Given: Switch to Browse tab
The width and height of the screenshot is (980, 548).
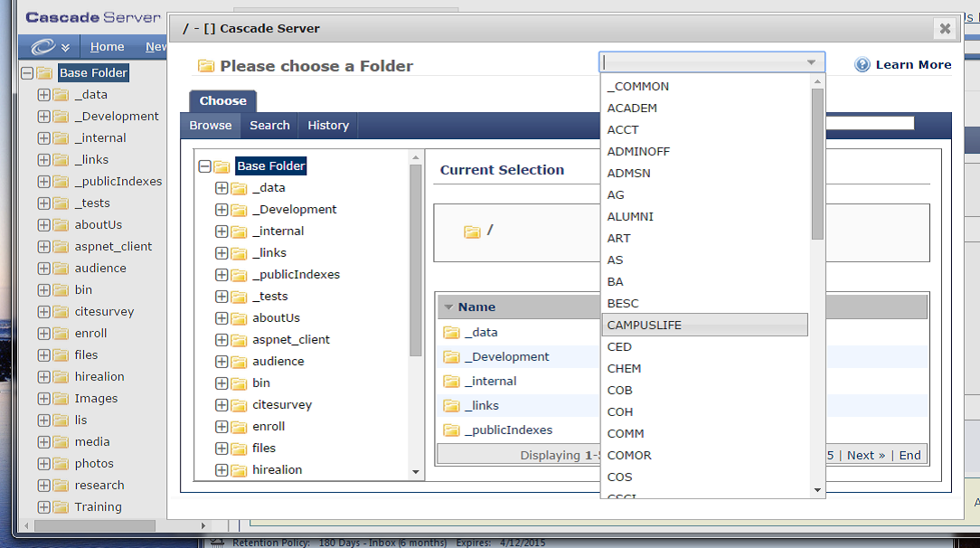Looking at the screenshot, I should pos(211,125).
